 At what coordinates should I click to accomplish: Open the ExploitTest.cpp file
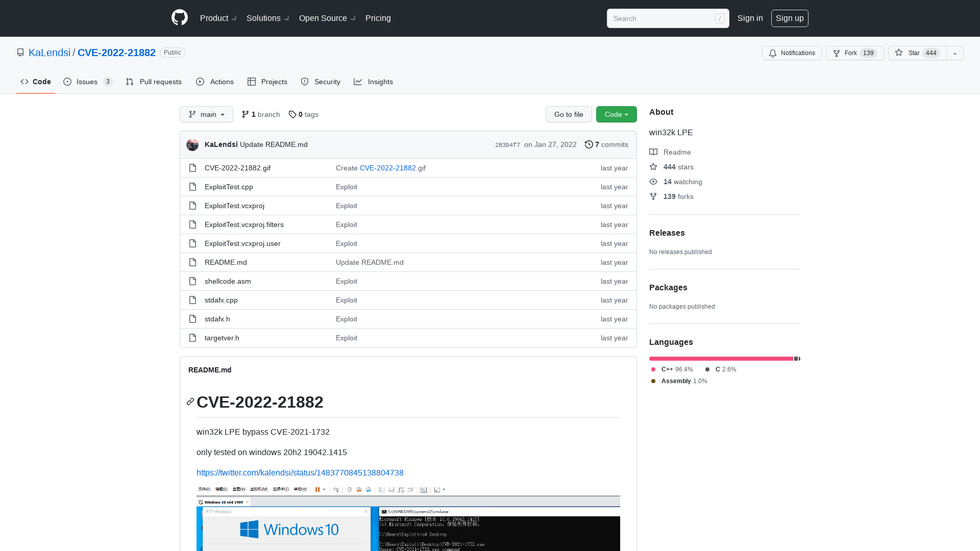(x=229, y=187)
